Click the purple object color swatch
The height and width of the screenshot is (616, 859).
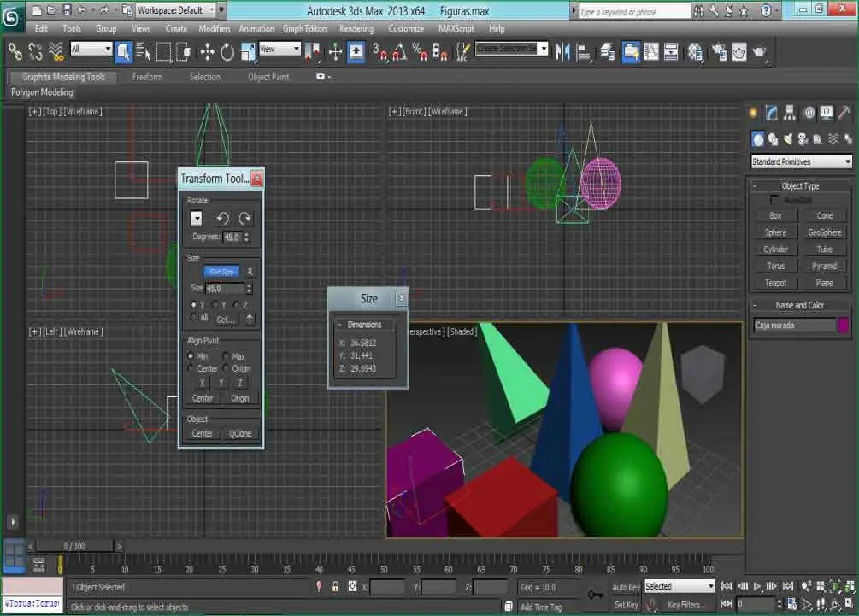(x=843, y=326)
